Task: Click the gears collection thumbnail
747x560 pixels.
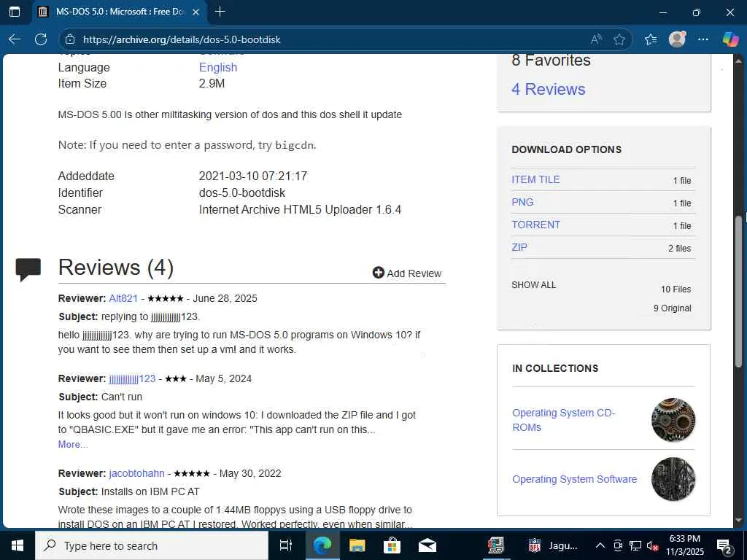Action: (x=673, y=420)
